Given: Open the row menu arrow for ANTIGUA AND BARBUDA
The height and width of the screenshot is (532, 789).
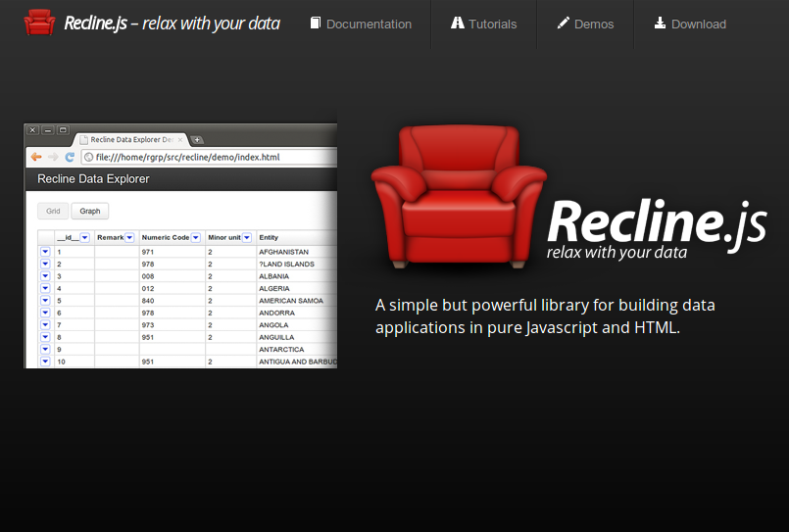Looking at the screenshot, I should pos(45,362).
